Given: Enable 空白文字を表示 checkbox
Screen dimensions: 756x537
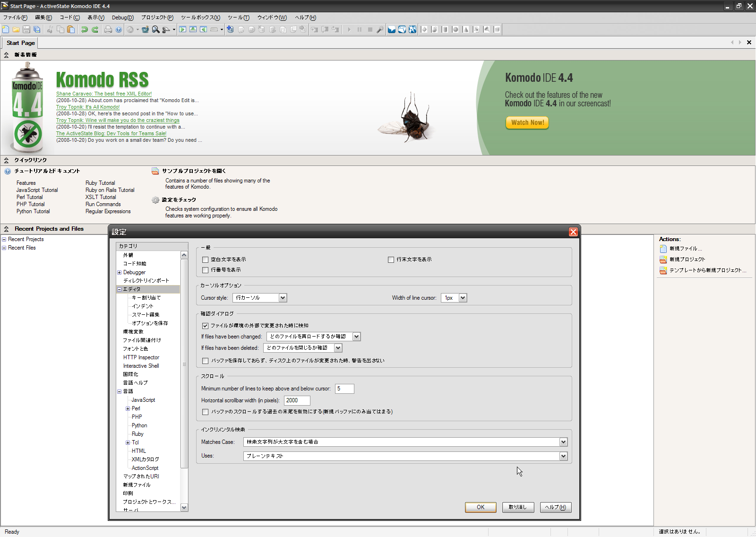Looking at the screenshot, I should point(205,260).
